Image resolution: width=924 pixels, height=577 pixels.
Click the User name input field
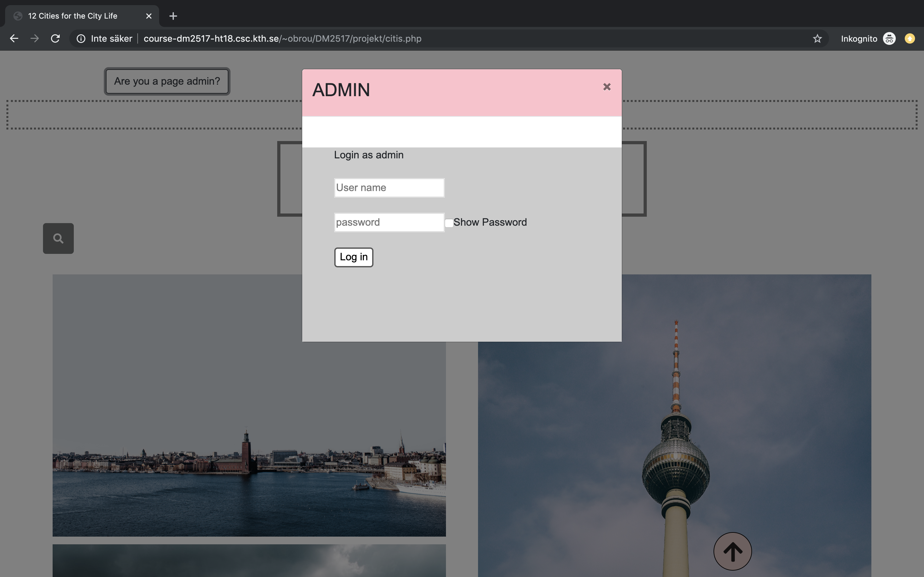(389, 188)
